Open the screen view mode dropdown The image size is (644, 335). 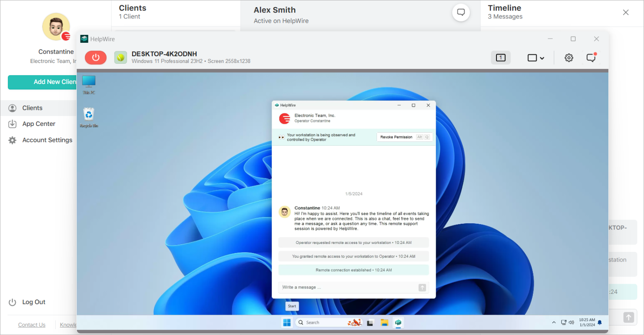point(536,58)
